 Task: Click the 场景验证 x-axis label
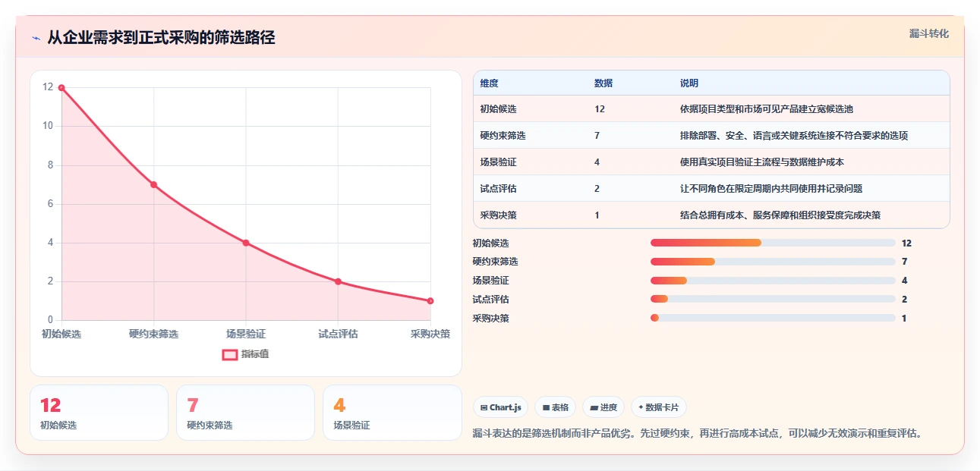[x=246, y=334]
